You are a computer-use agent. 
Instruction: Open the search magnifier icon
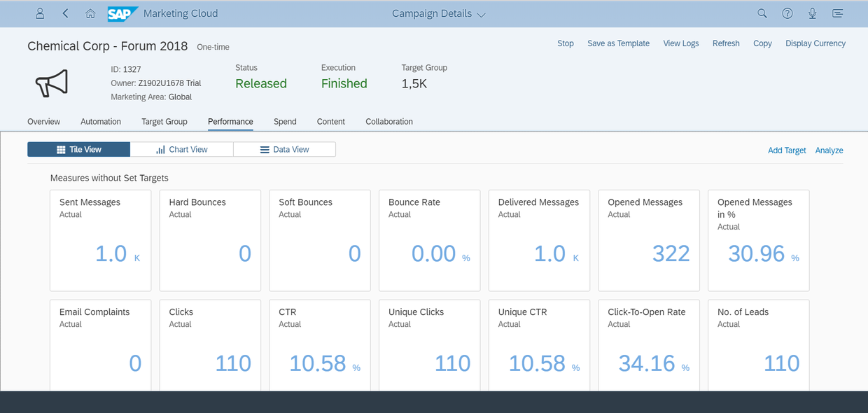click(763, 13)
